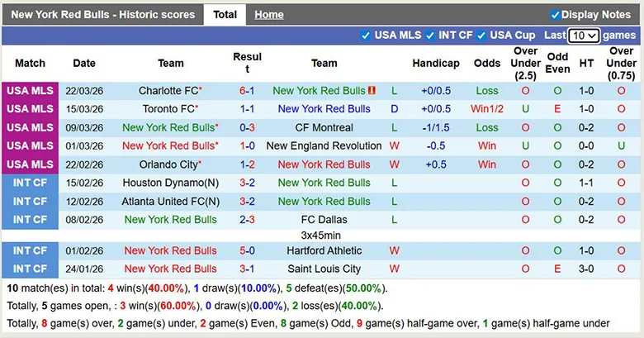Open the Toronto FC team page
Image resolution: width=644 pixels, height=338 pixels.
[x=168, y=109]
